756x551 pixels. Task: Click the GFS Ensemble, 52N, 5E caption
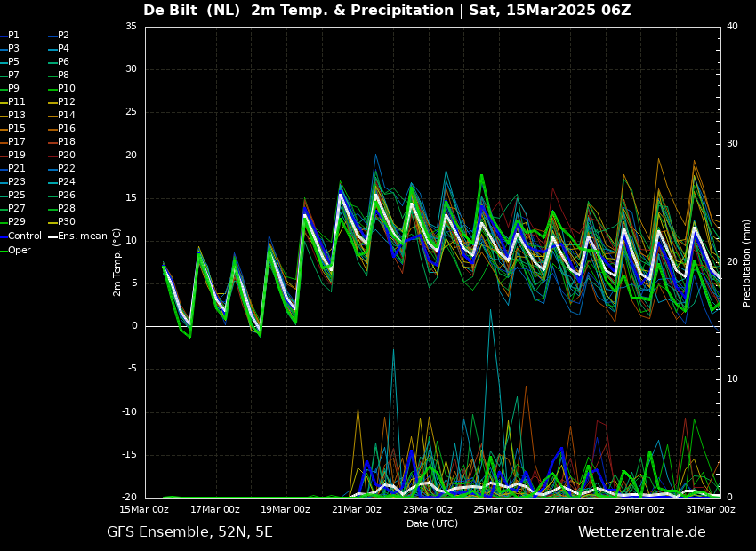point(189,532)
